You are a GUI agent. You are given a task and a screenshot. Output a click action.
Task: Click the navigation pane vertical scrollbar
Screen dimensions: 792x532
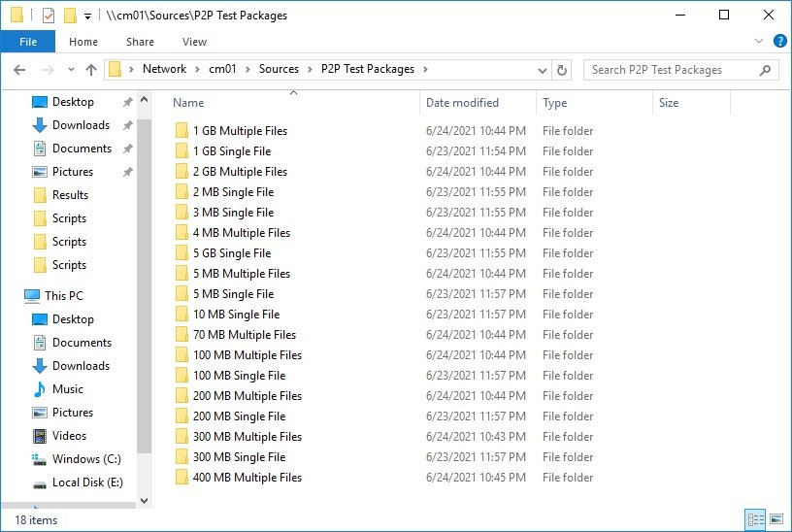[145, 291]
